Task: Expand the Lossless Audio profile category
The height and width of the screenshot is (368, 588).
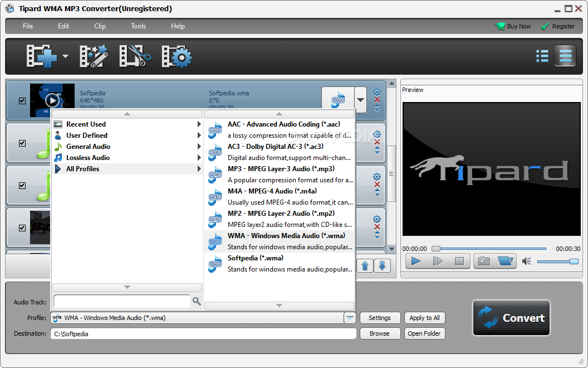Action: 127,158
